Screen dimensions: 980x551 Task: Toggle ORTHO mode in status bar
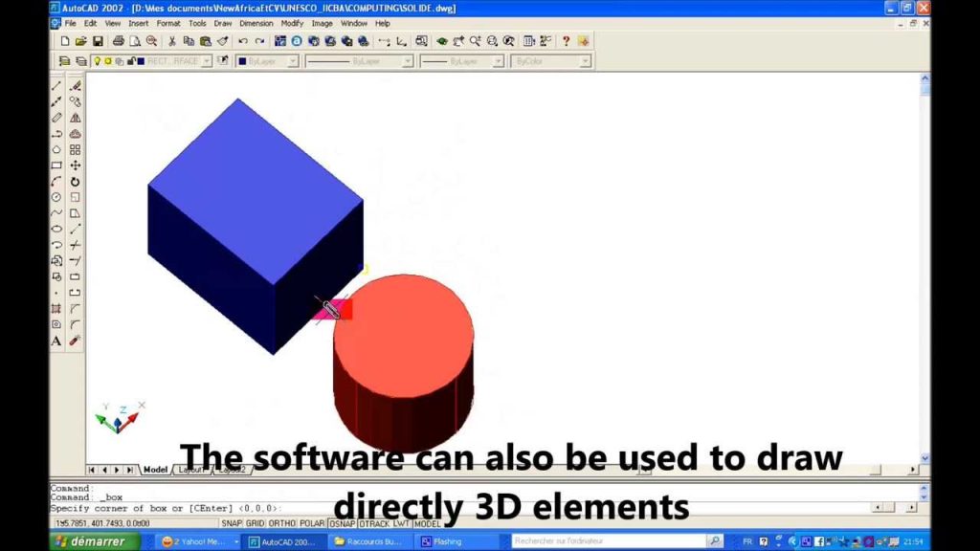point(283,523)
